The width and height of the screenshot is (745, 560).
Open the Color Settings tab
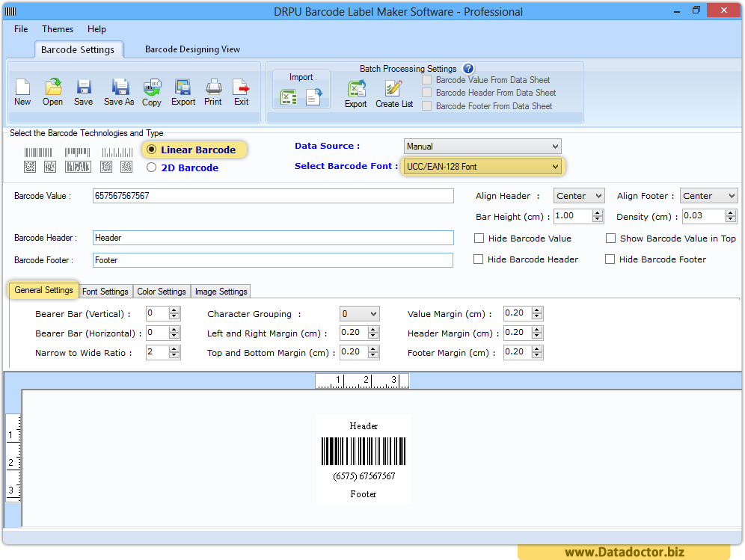pos(162,291)
